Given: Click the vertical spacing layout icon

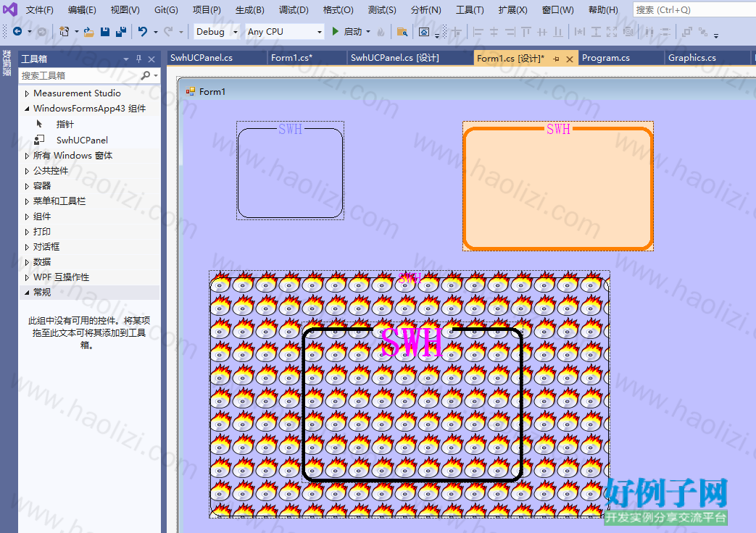Looking at the screenshot, I should click(665, 32).
